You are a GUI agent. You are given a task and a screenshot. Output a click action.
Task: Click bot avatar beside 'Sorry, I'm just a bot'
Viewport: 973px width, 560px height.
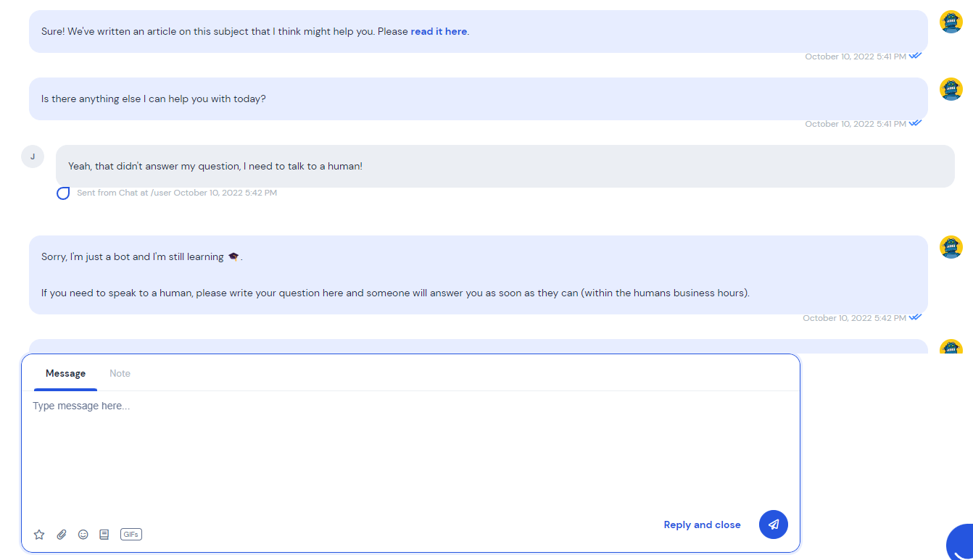pyautogui.click(x=951, y=247)
